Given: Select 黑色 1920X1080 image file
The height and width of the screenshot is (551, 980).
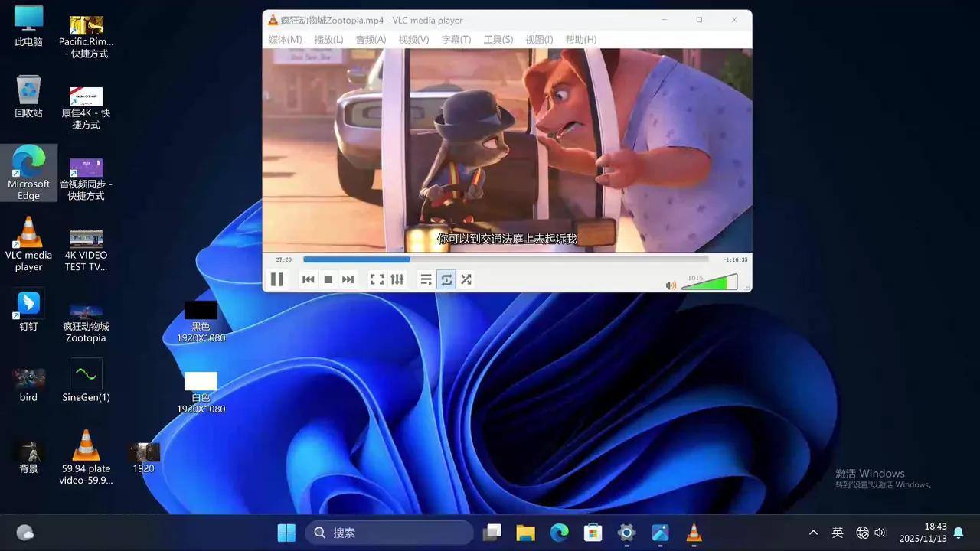Looking at the screenshot, I should (201, 321).
